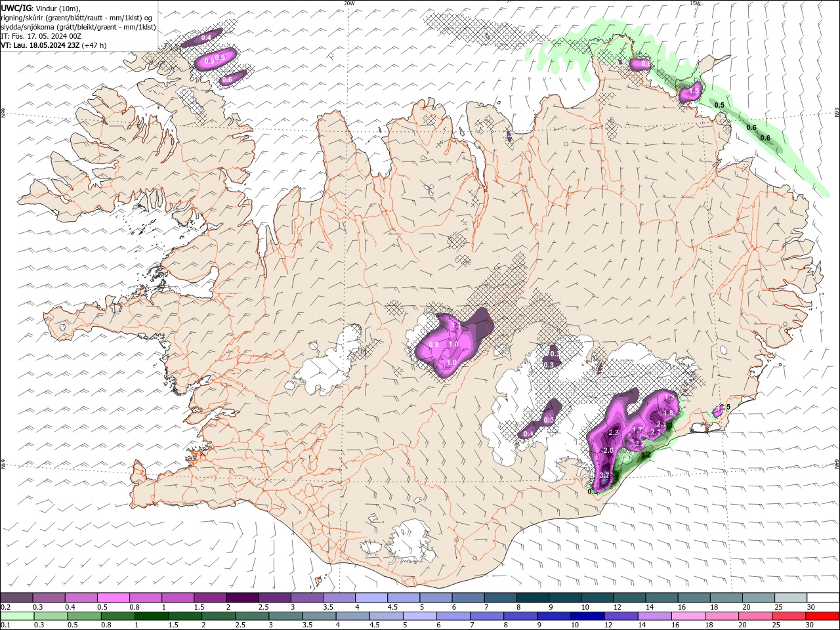
Task: Select the dark teal 8–9 swatch in the upper legend
Action: pos(532,598)
